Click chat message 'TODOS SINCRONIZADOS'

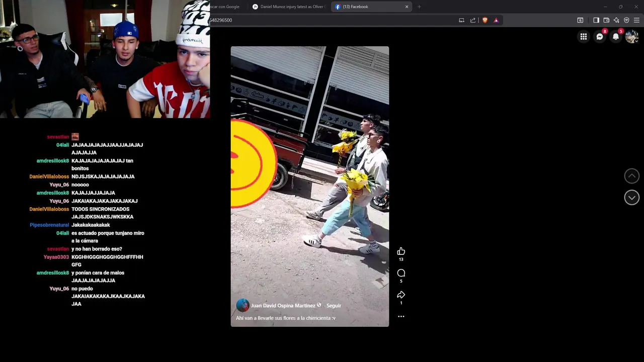100,209
